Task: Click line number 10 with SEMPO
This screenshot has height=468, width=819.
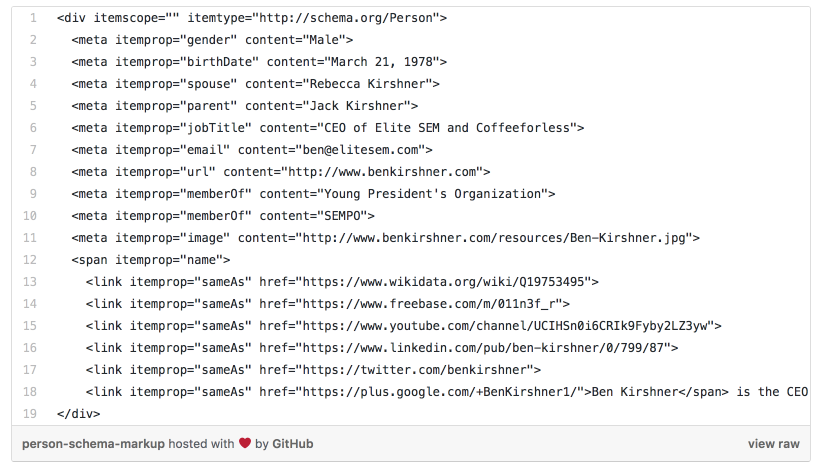Action: (30, 216)
